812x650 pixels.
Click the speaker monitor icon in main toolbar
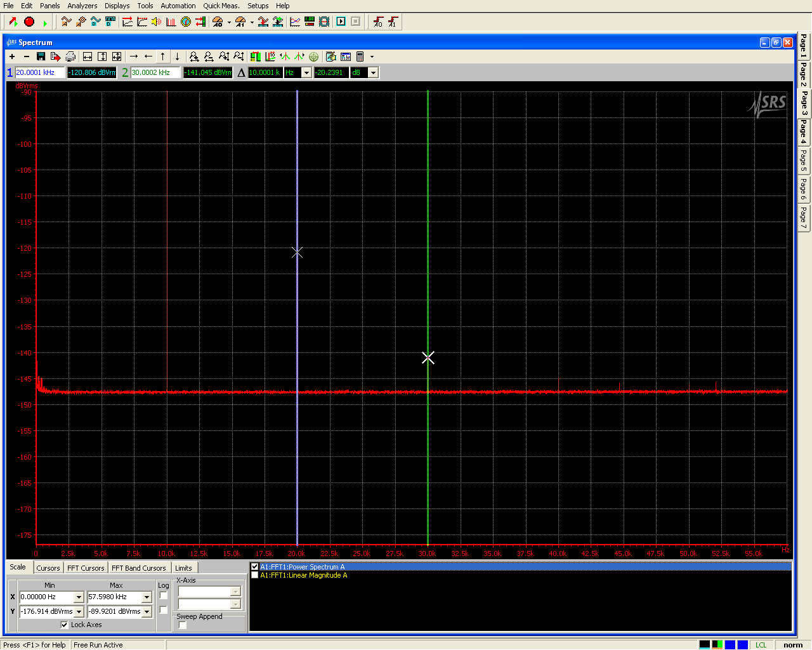(x=156, y=22)
